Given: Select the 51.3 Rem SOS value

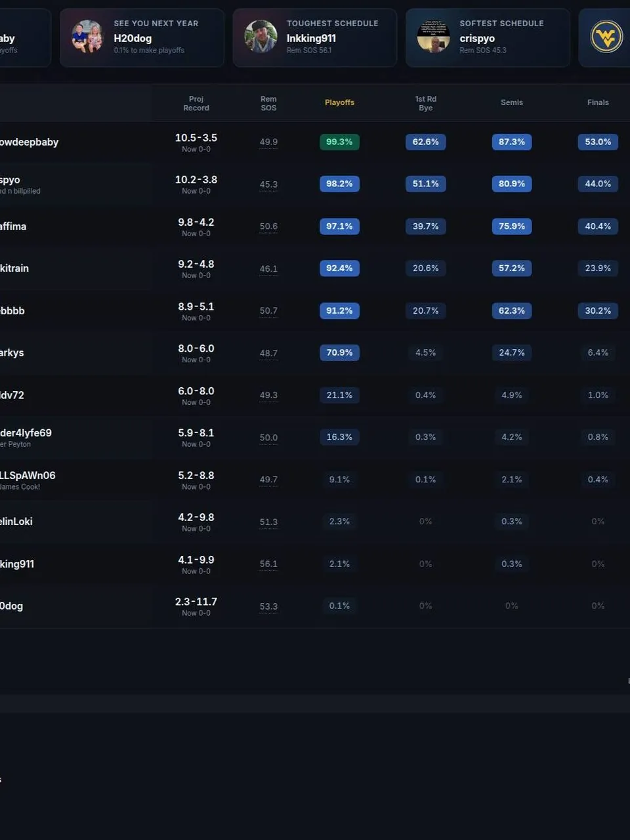Looking at the screenshot, I should click(268, 522).
